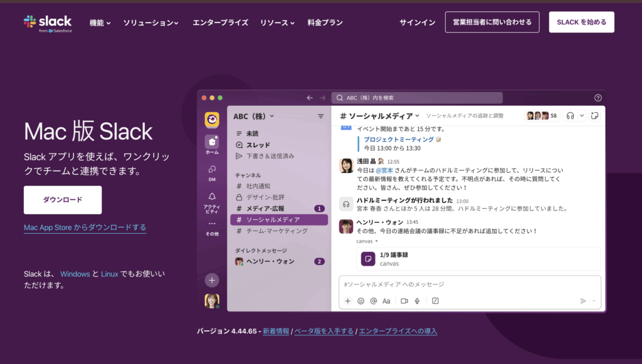Click the plus attach icon in composer

347,301
